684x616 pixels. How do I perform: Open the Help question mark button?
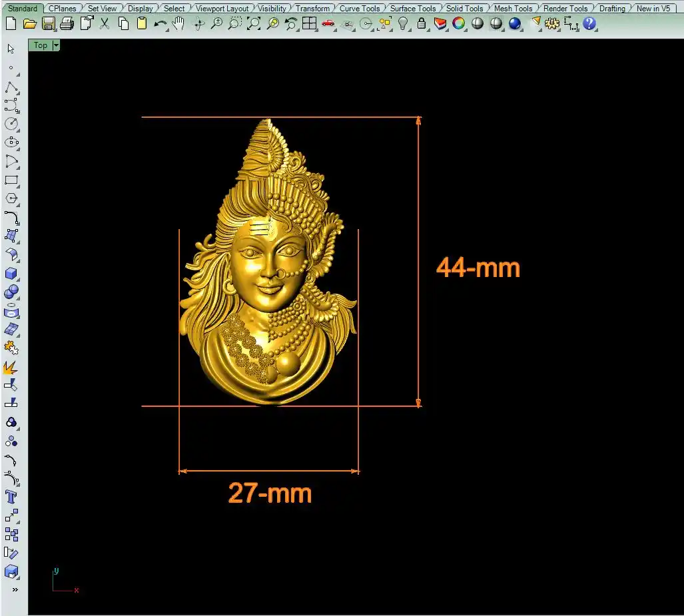tap(589, 23)
